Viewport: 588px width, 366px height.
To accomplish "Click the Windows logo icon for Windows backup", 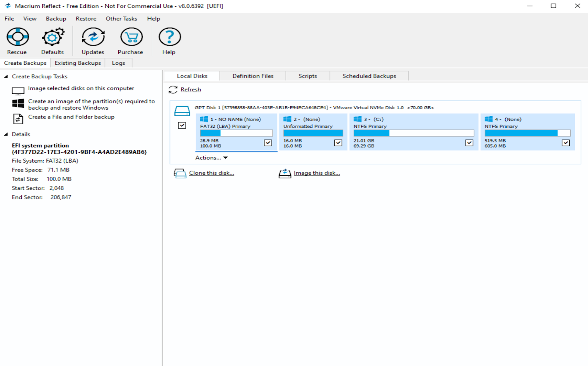I will pyautogui.click(x=18, y=103).
